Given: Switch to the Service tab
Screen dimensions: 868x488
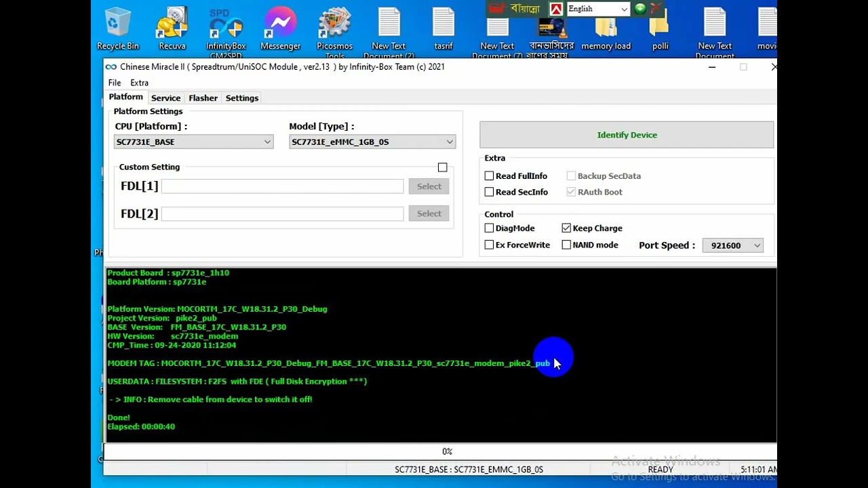Looking at the screenshot, I should [x=165, y=98].
